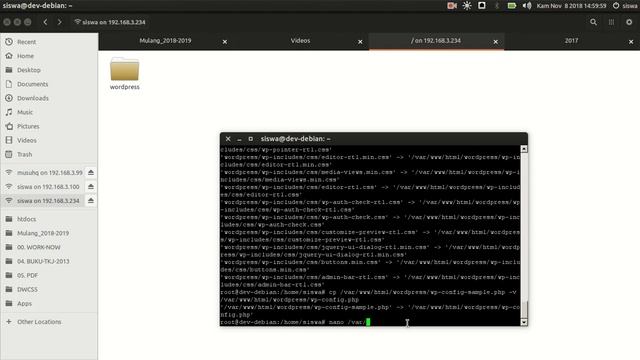The image size is (640, 360).
Task: Select the wordpress folder
Action: (124, 73)
